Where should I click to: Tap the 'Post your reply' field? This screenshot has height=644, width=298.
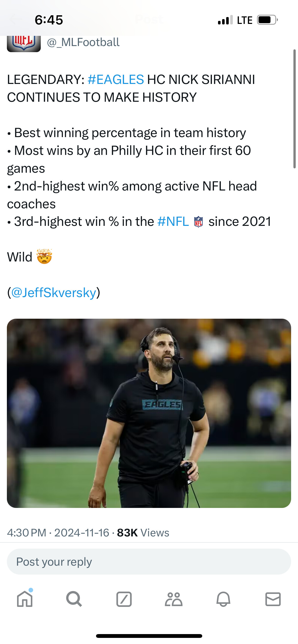(149, 562)
